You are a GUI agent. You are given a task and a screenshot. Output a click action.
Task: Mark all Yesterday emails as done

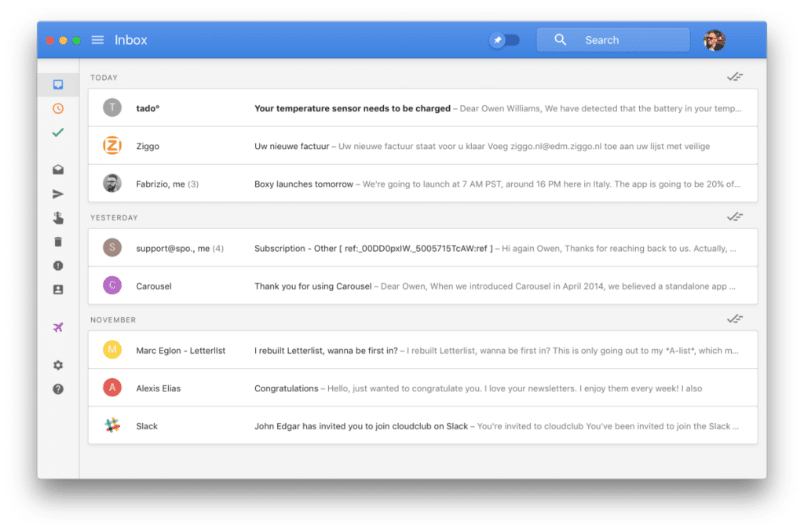coord(734,217)
